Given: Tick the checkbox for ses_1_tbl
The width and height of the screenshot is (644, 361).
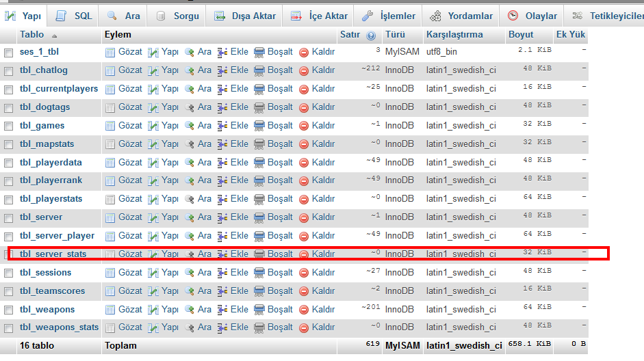Looking at the screenshot, I should [9, 52].
